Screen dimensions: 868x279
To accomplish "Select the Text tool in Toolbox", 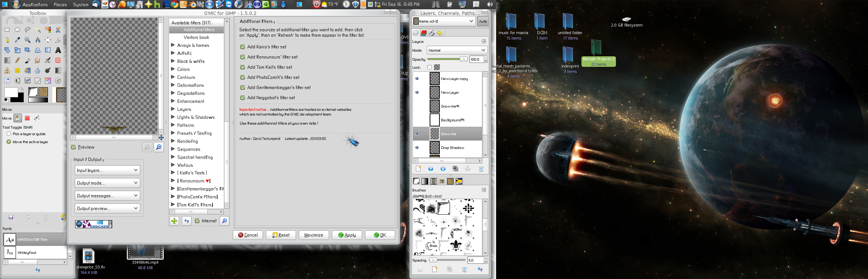I will pos(58,50).
